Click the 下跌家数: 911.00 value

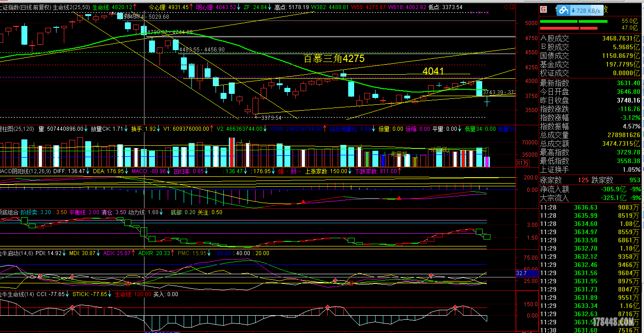(x=375, y=171)
